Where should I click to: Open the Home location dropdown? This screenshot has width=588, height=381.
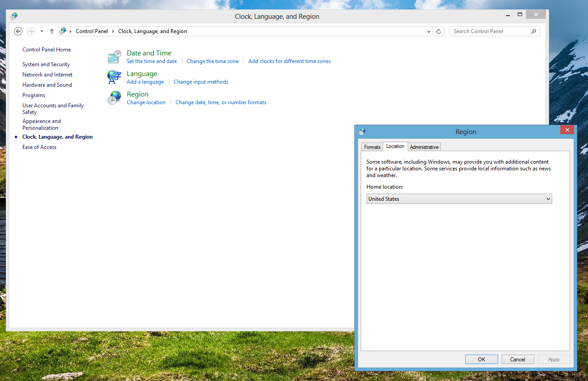(459, 199)
